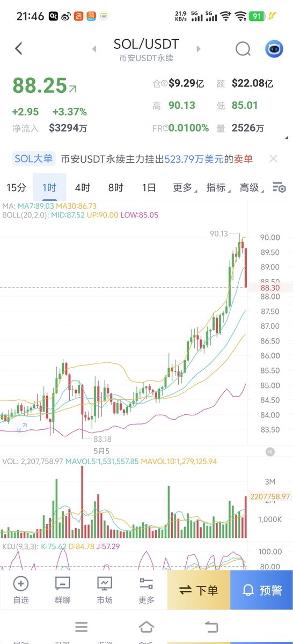
Task: Tap Android home button
Action: [146, 627]
